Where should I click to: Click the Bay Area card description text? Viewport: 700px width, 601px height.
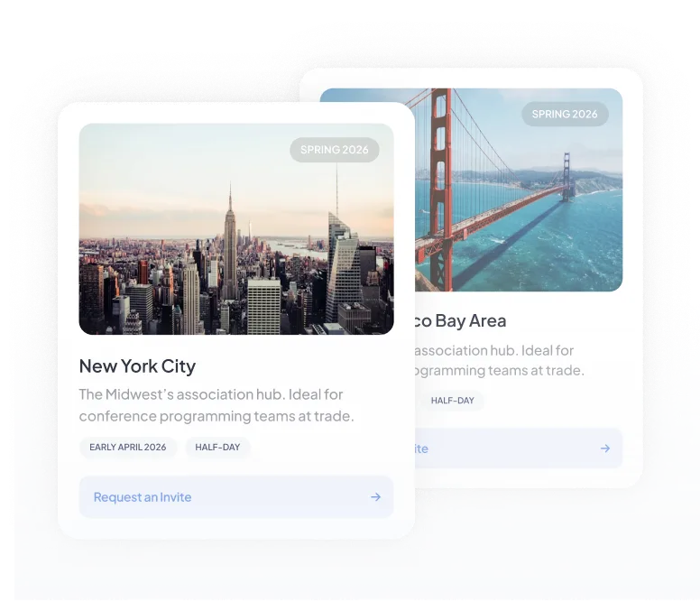tap(499, 360)
